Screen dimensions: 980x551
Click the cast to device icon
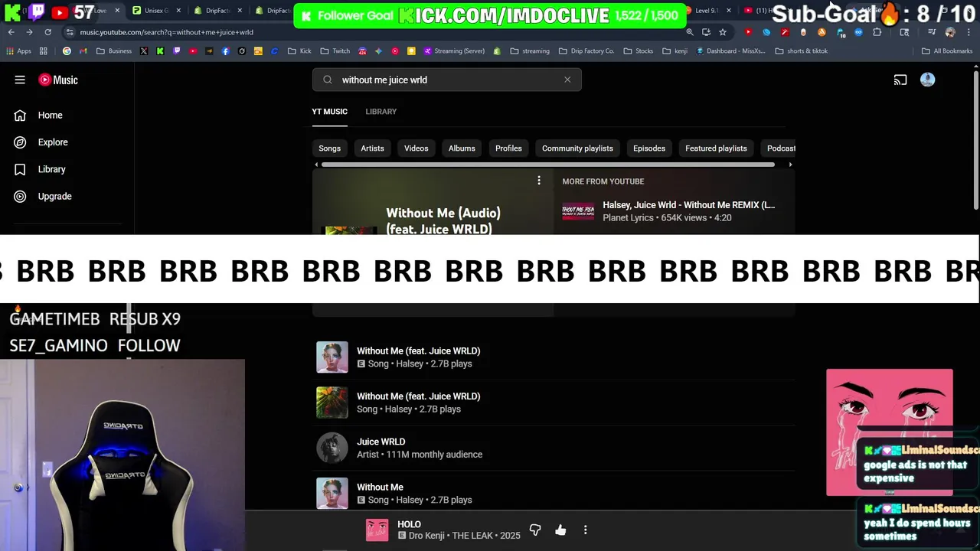click(x=900, y=80)
